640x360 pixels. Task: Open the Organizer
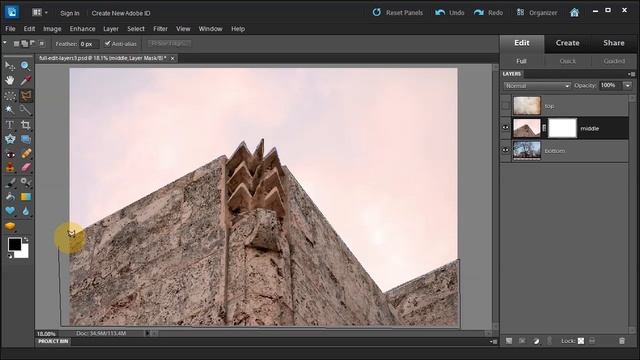(537, 13)
